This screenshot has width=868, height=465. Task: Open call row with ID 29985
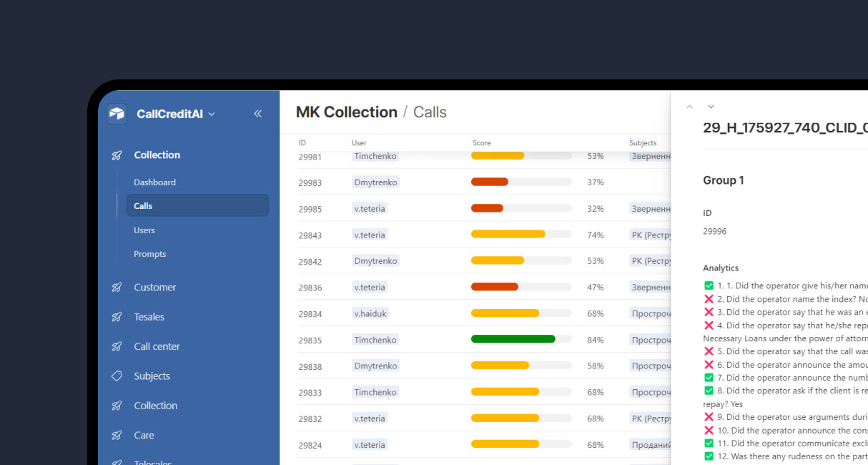(475, 209)
